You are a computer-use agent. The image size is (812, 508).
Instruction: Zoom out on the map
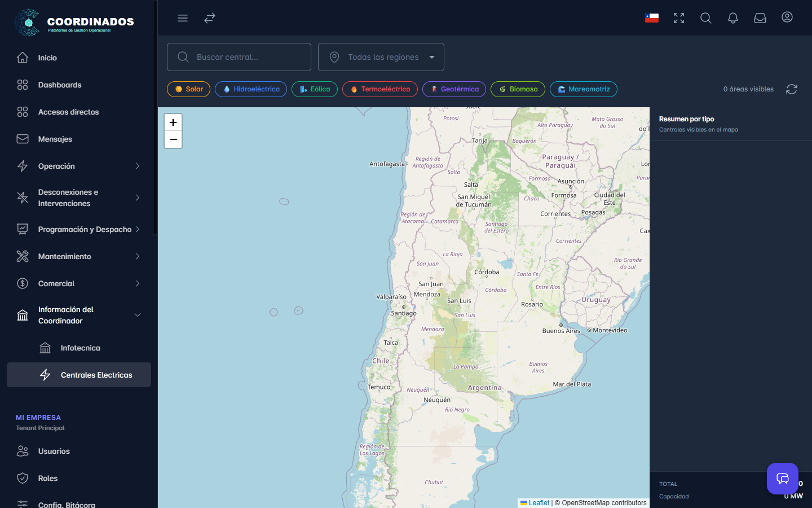(x=173, y=139)
